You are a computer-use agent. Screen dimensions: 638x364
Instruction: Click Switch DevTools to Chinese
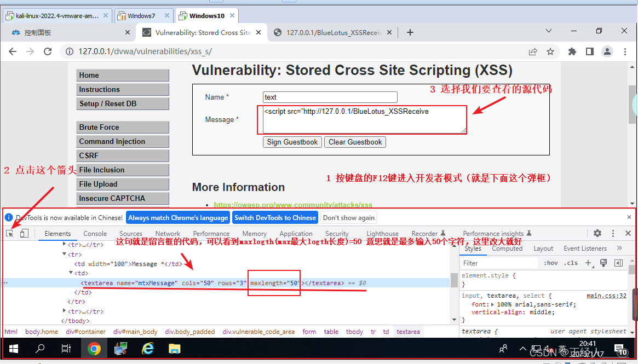(275, 218)
